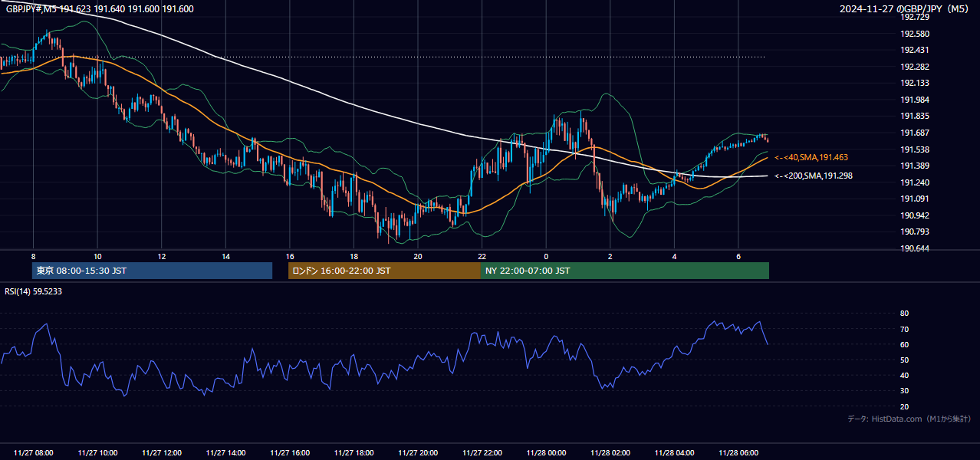Click price axis value 191.984
980x460 pixels.
click(915, 100)
